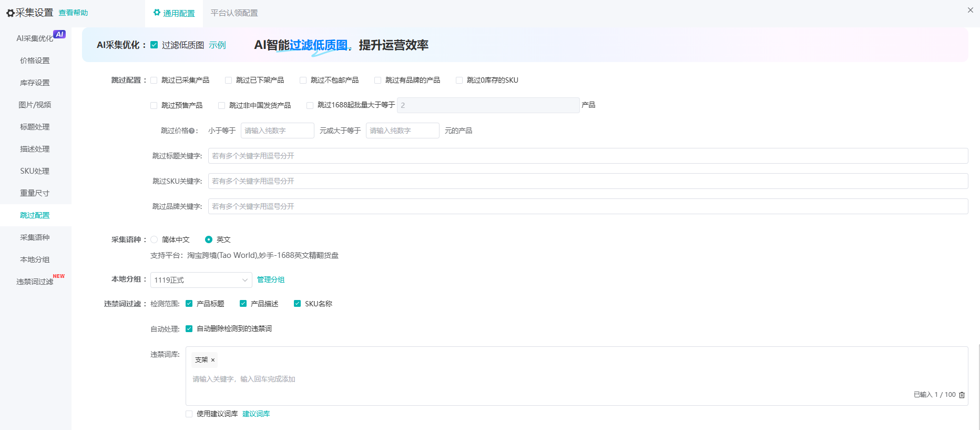Click the help icon next to 跳过价格
980x430 pixels.
click(x=192, y=131)
